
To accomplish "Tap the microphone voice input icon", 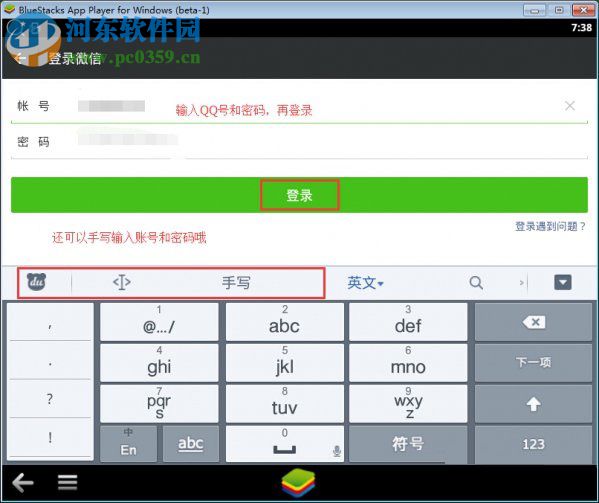I will pos(337,451).
